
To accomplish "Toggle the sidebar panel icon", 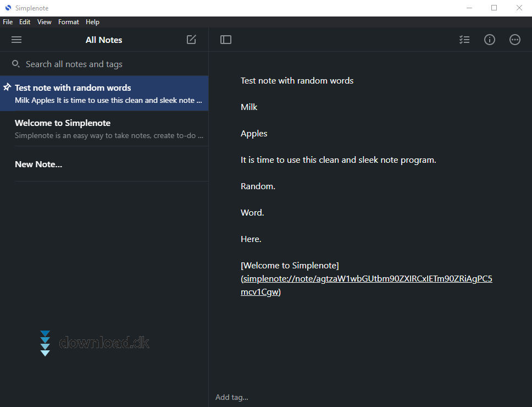I will coord(226,40).
